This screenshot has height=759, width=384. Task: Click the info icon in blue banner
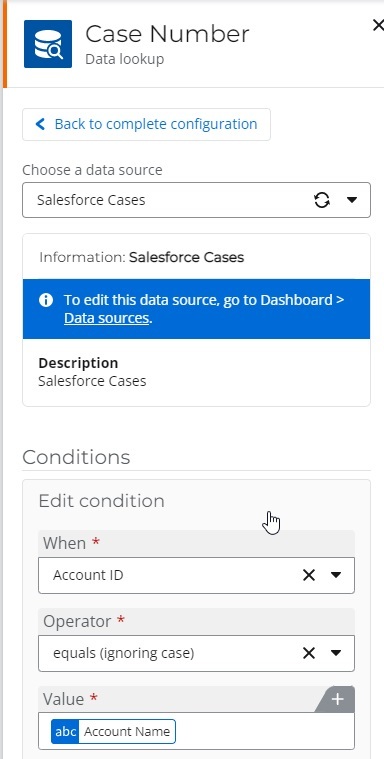[x=46, y=300]
